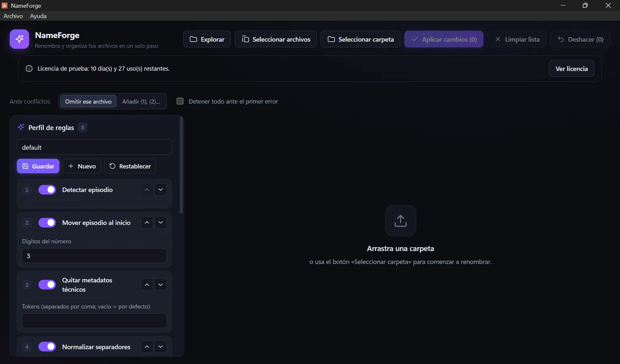Restore down the NameForge window
The width and height of the screenshot is (620, 364).
tap(585, 5)
